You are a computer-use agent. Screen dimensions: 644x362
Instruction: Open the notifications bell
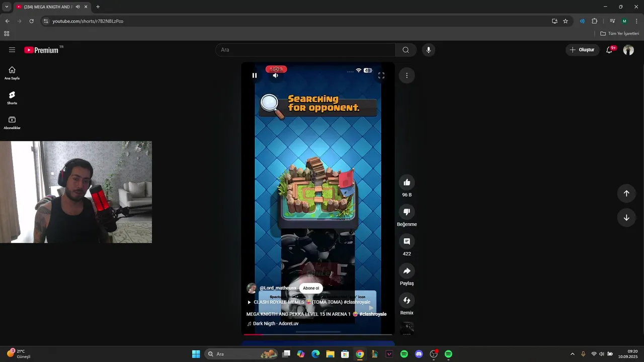pyautogui.click(x=609, y=50)
